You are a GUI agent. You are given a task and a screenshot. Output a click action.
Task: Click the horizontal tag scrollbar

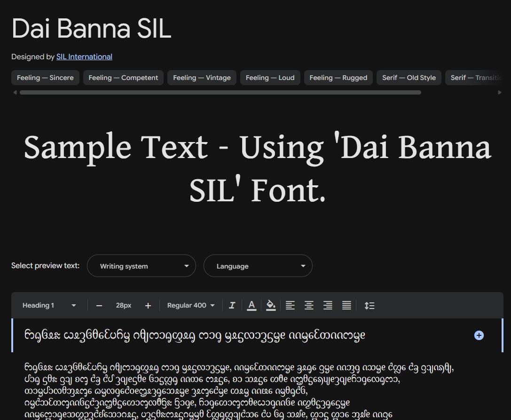[220, 93]
